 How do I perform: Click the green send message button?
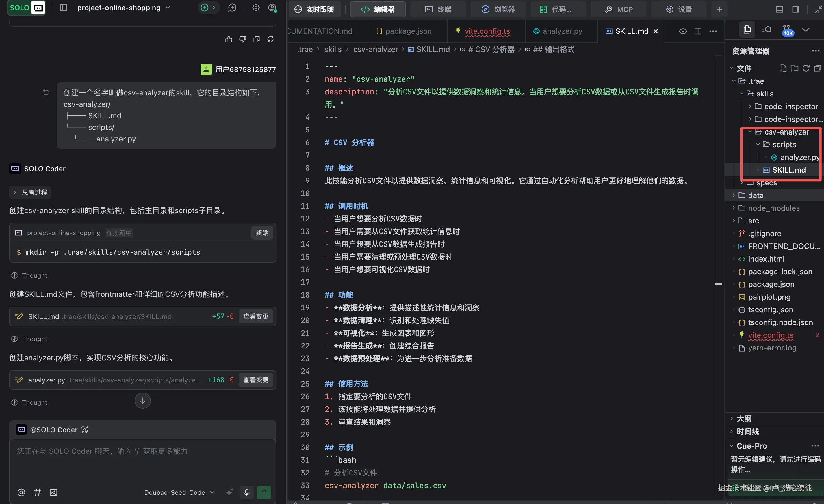coord(264,492)
